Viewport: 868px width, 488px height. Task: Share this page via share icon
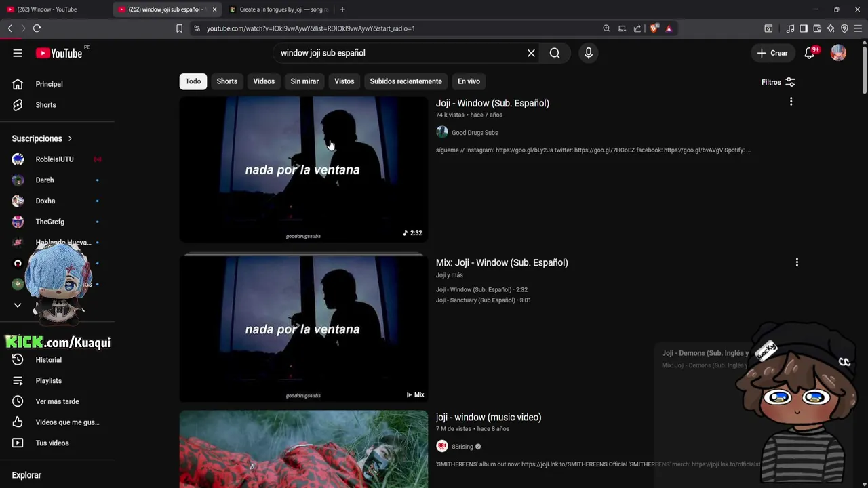pos(637,28)
